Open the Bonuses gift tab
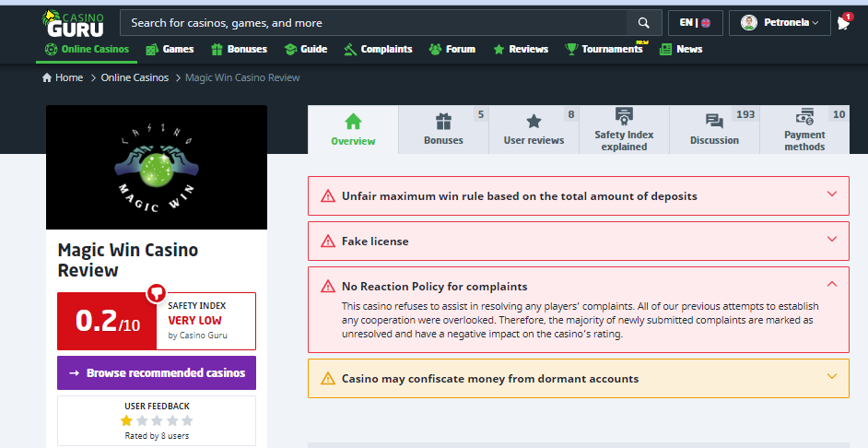The image size is (868, 448). pos(443,130)
